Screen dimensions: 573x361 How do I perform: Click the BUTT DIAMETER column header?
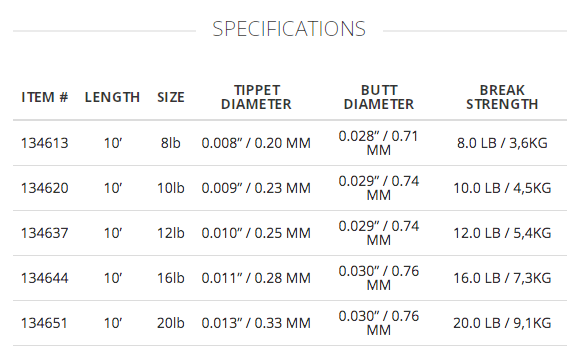[379, 97]
